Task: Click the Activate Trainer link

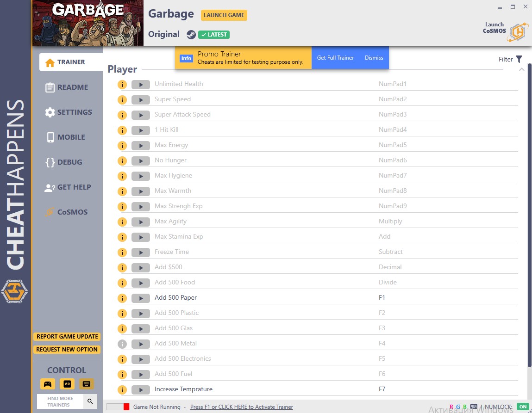Action: (x=242, y=407)
